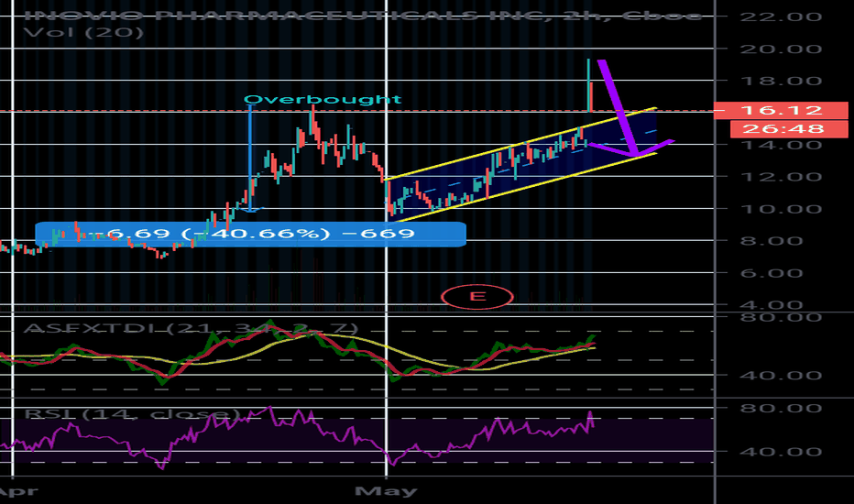Click the earnings 'E' marker icon

click(x=477, y=297)
